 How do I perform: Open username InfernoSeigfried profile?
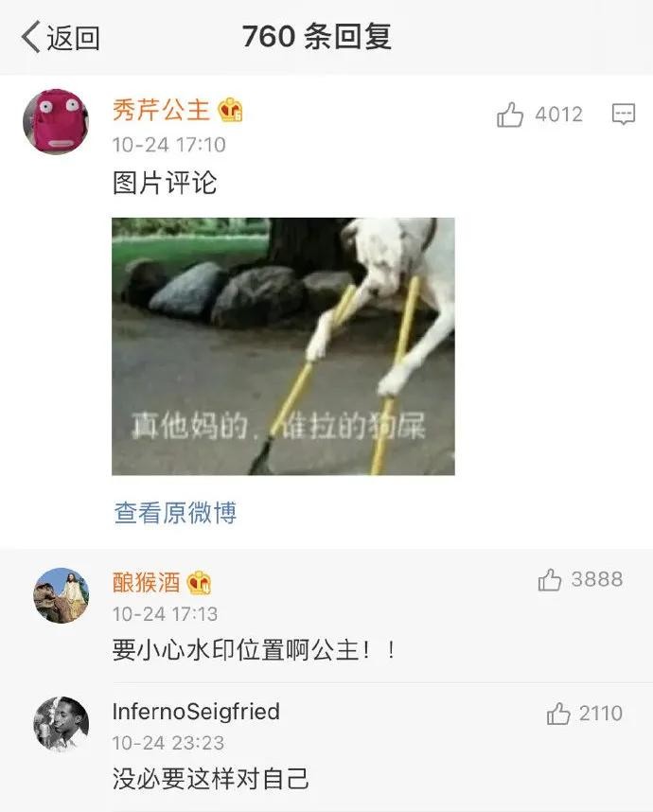[196, 712]
